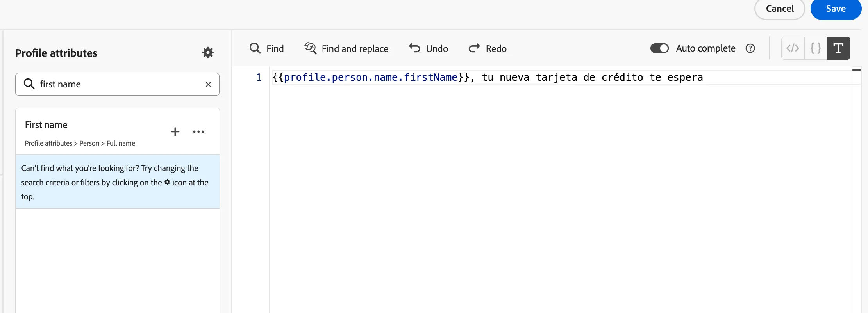Open Profile attributes settings gear
Image resolution: width=868 pixels, height=313 pixels.
point(208,52)
